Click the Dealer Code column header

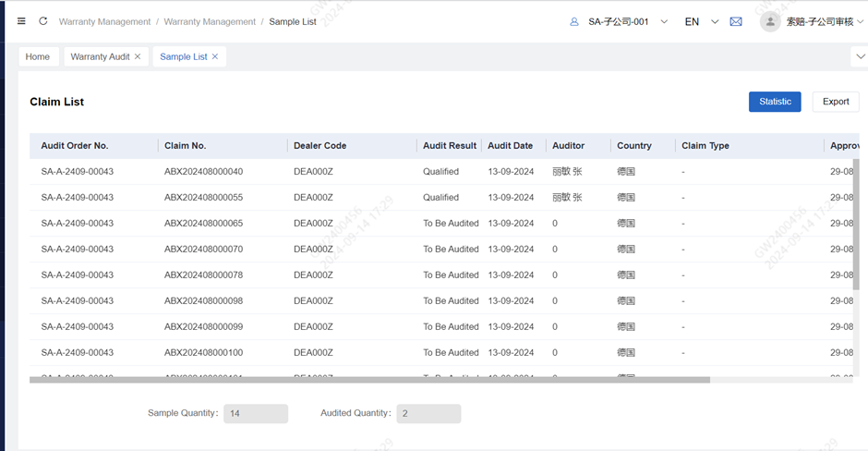tap(320, 146)
